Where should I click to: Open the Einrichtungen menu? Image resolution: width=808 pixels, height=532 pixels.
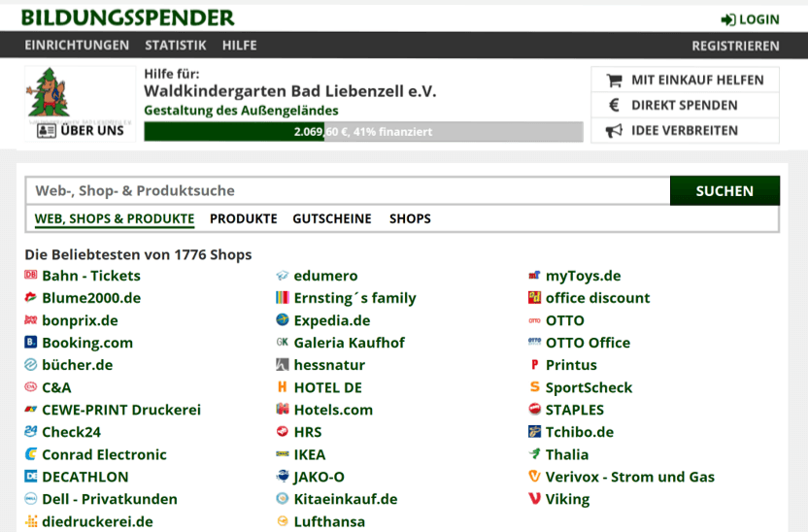click(77, 46)
